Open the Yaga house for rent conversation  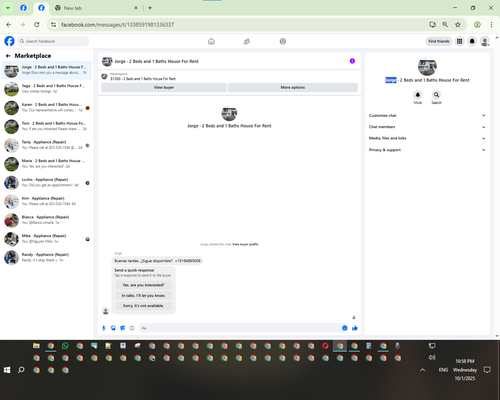(47, 89)
